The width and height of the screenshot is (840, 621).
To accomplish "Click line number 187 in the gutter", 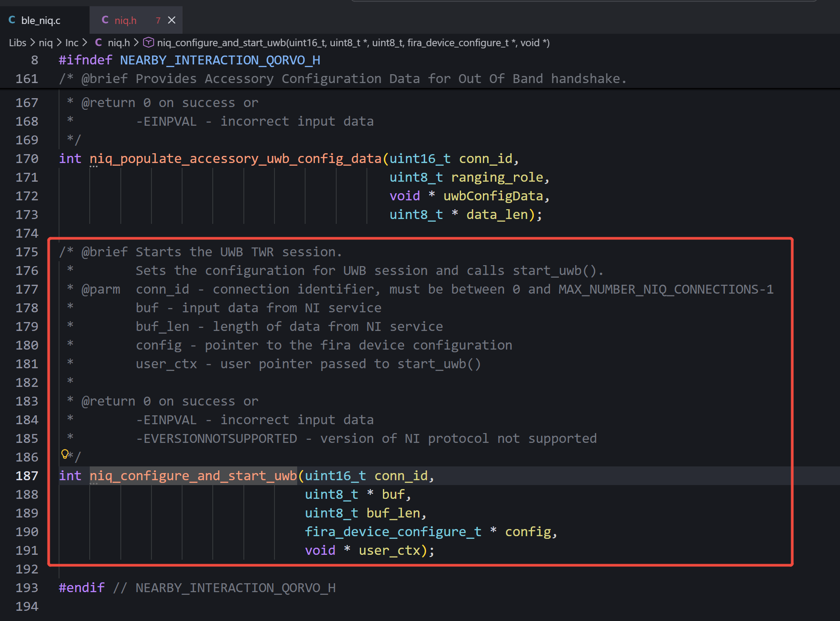I will (x=27, y=476).
